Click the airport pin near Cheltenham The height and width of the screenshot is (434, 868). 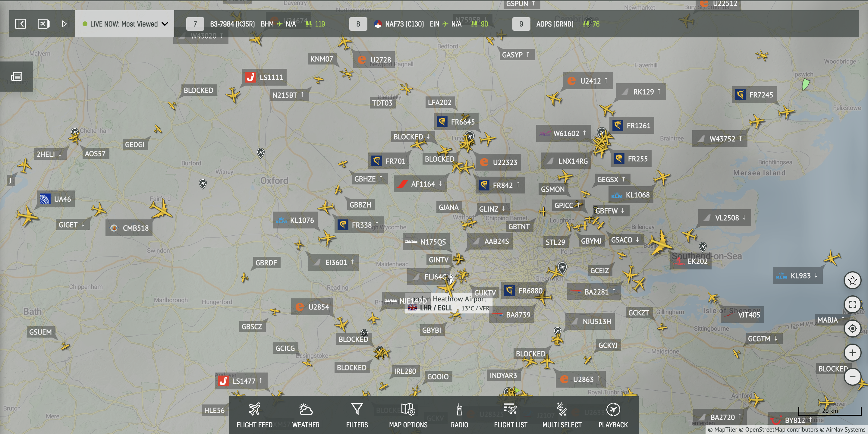[75, 132]
